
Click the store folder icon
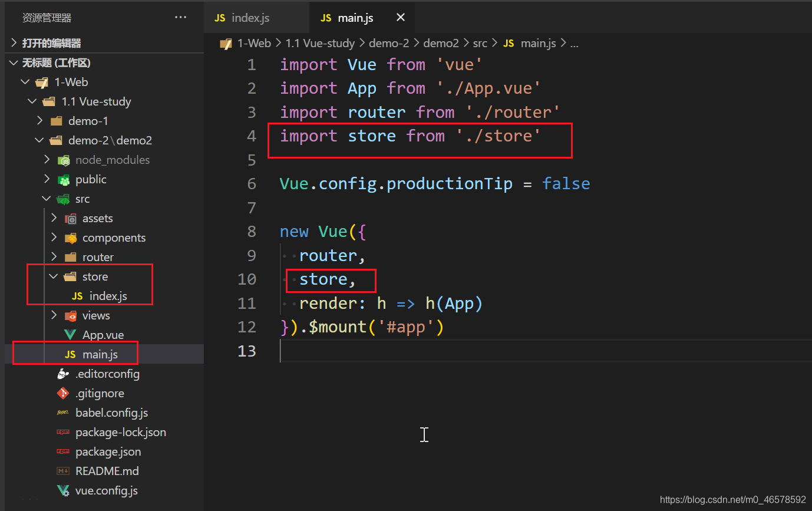click(70, 276)
